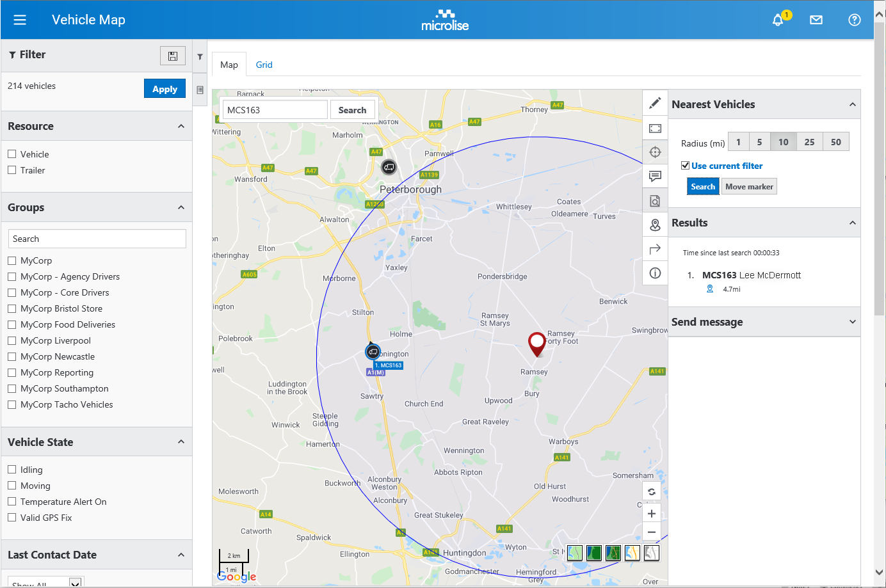
Task: Set radius to 50 miles
Action: pyautogui.click(x=836, y=142)
